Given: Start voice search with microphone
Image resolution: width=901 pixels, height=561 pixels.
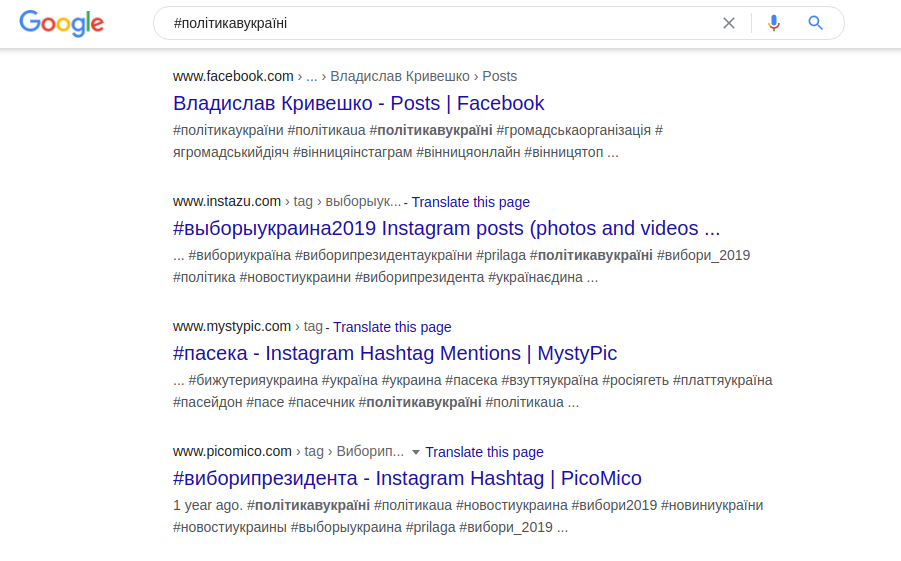Looking at the screenshot, I should click(773, 23).
